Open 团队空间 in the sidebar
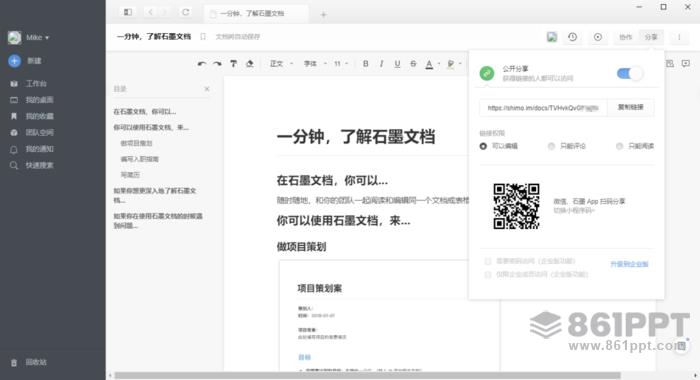This screenshot has width=700, height=380. [39, 133]
